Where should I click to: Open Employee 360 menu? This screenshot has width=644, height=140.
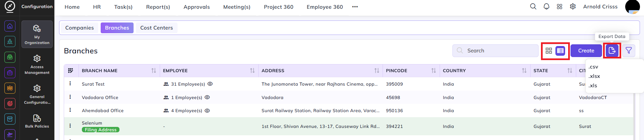(325, 7)
